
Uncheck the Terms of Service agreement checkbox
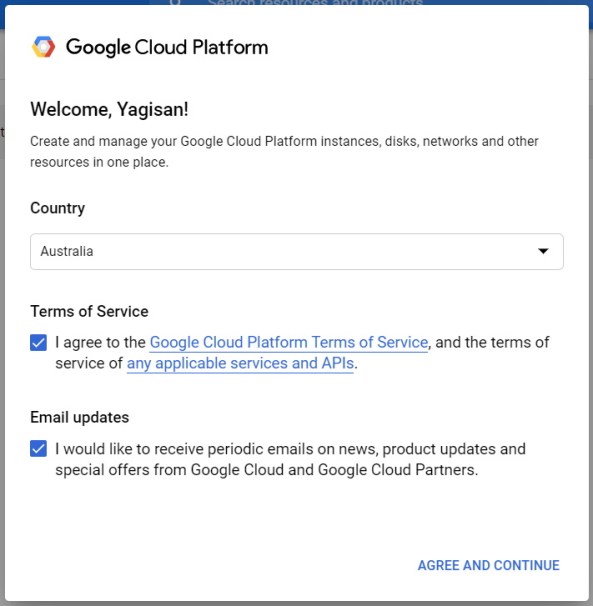[x=39, y=342]
